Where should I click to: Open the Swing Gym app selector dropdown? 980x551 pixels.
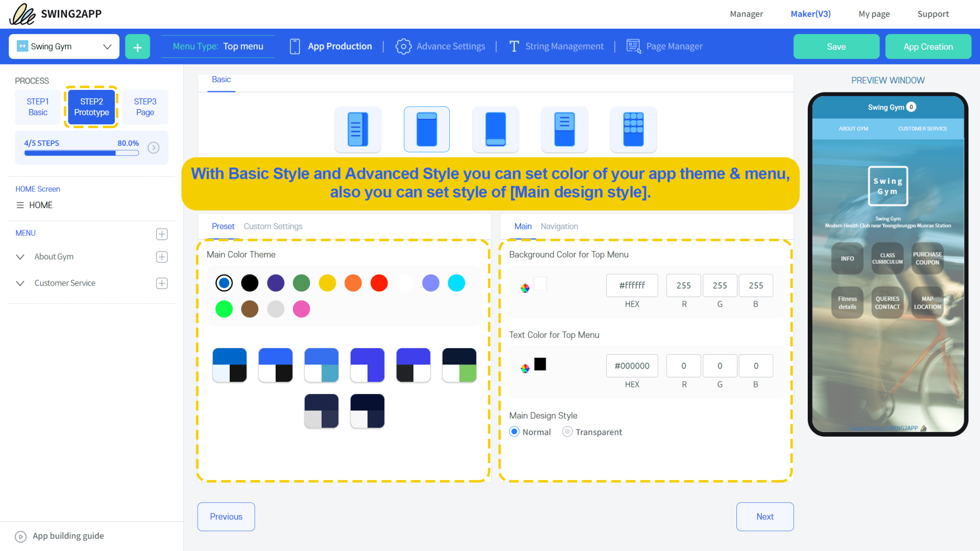pyautogui.click(x=106, y=46)
